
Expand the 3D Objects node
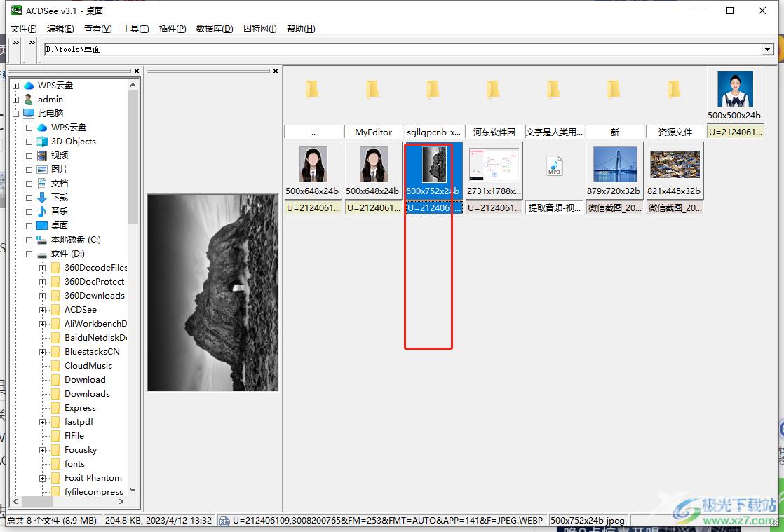click(29, 142)
